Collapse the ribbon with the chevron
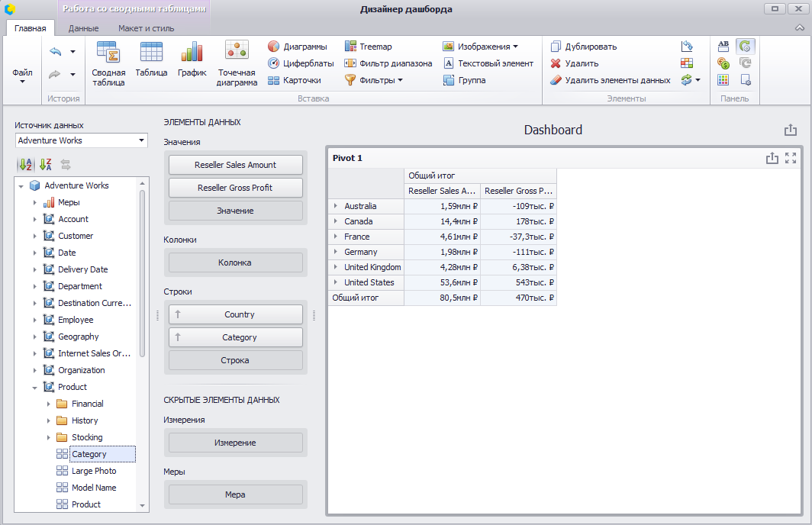The image size is (812, 525). coord(800,28)
